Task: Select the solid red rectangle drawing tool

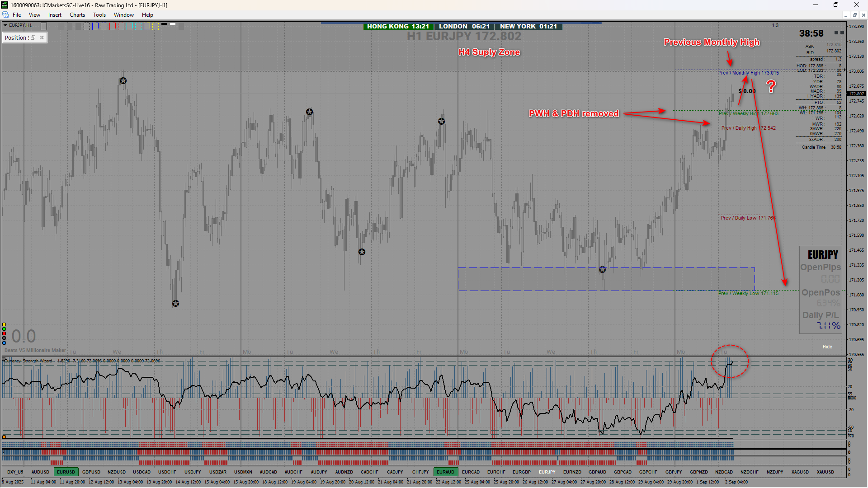Action: point(113,27)
